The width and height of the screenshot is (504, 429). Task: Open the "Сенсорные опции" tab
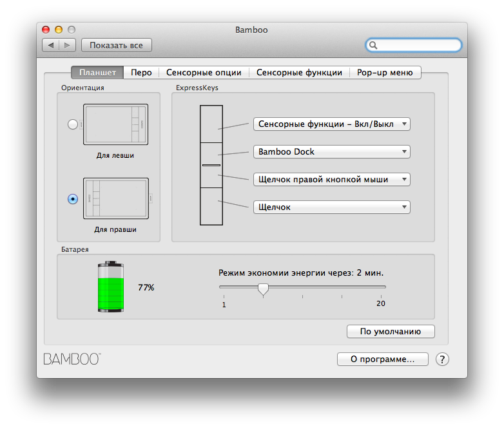204,73
